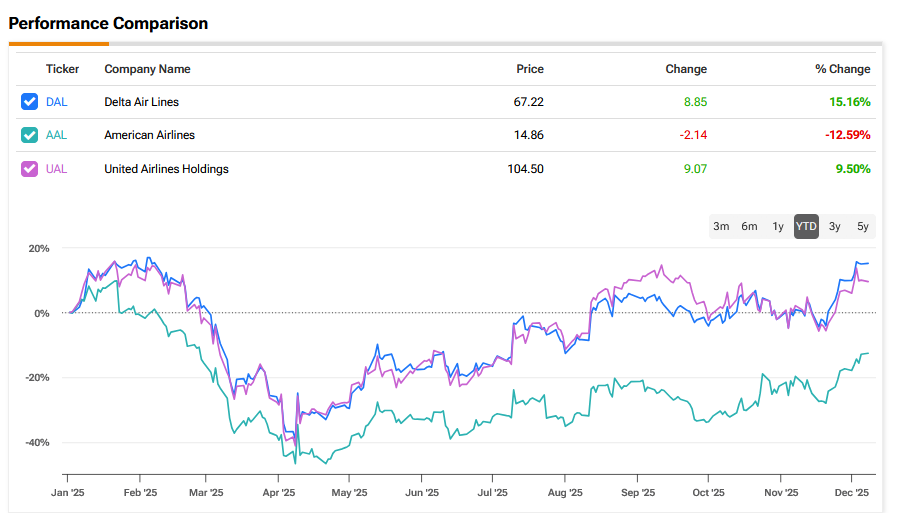
Task: Click the % Change column header
Action: [842, 69]
